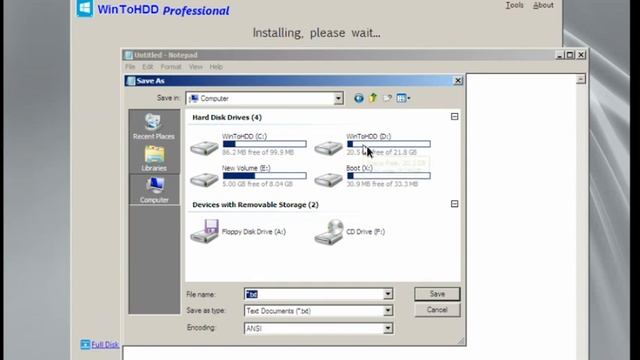This screenshot has height=360, width=640.
Task: Open Notepad Help menu
Action: coord(216,67)
